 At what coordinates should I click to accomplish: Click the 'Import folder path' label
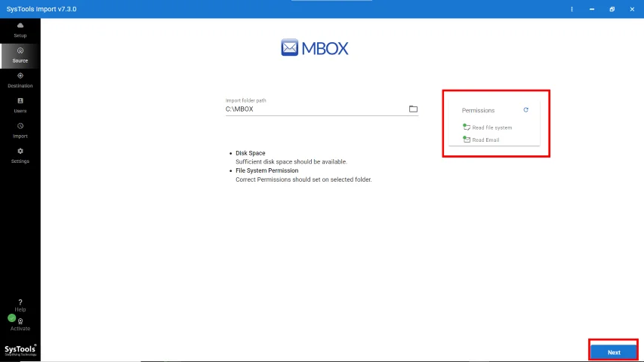245,100
